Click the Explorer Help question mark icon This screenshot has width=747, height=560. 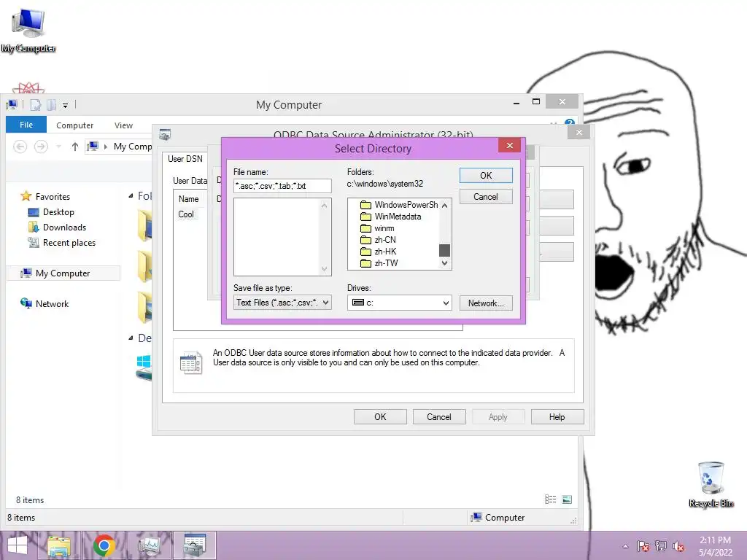coord(569,122)
